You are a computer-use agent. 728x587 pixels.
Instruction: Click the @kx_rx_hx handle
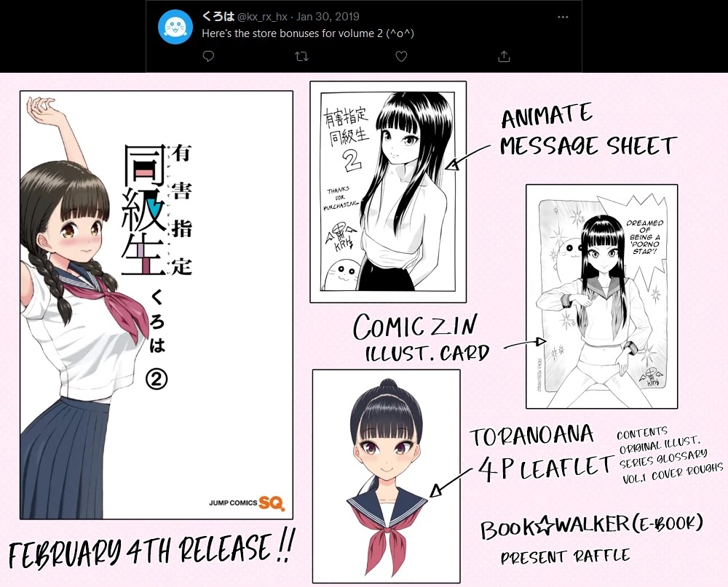tap(262, 17)
